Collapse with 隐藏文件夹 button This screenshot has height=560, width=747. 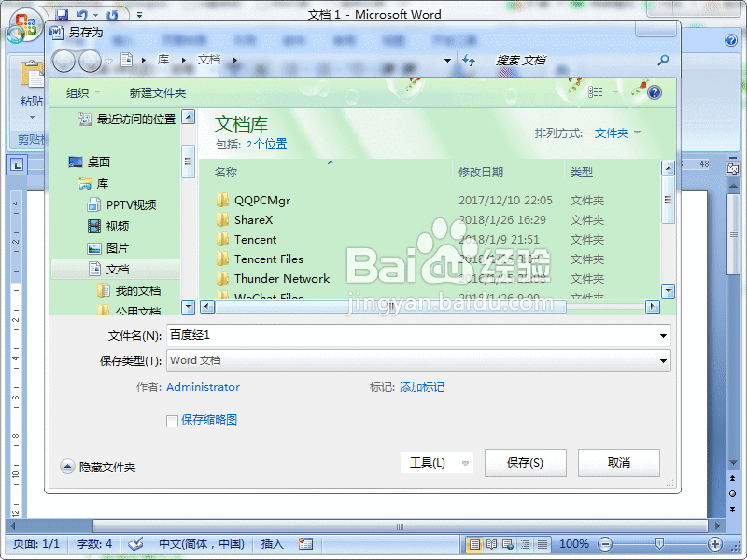[98, 467]
